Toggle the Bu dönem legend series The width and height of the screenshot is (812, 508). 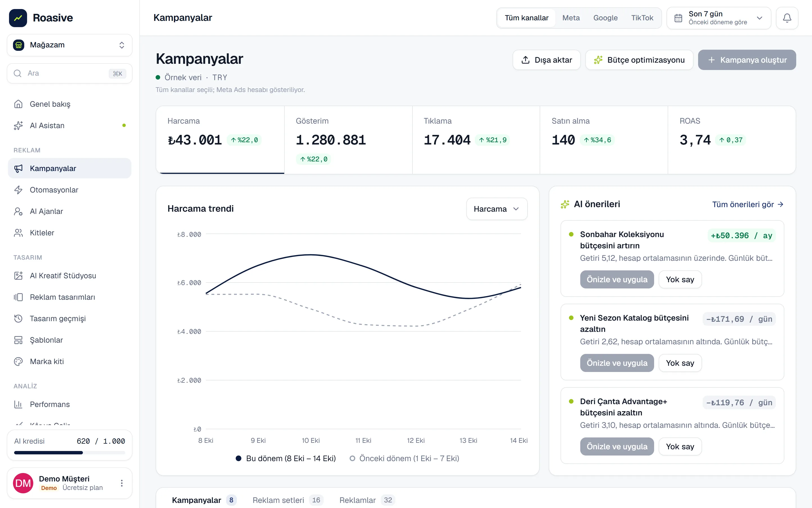point(286,458)
